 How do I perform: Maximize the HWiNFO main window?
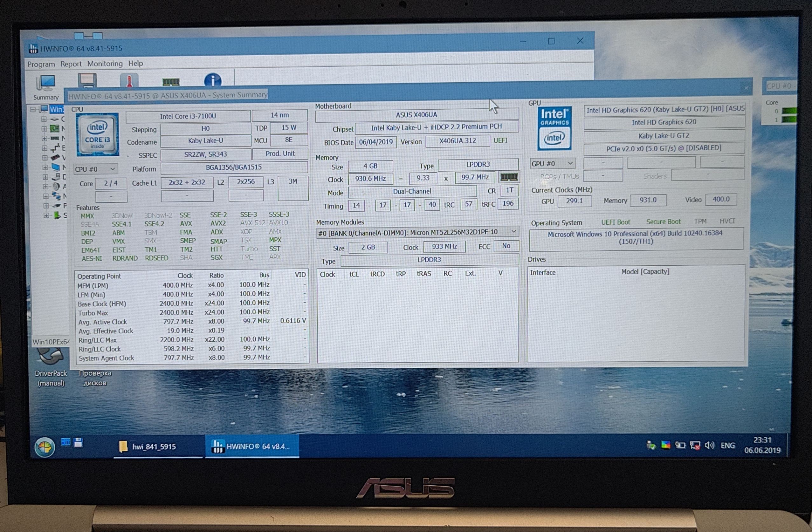coord(551,41)
